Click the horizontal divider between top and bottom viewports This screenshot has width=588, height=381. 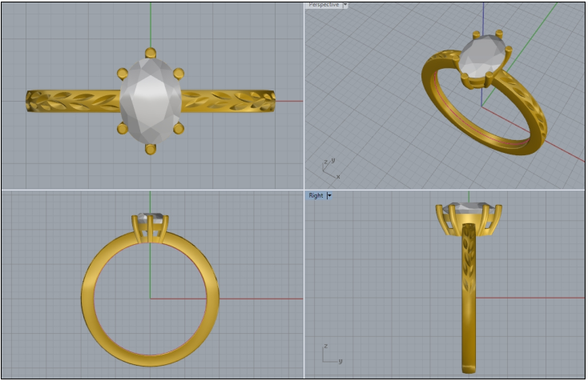click(x=152, y=190)
